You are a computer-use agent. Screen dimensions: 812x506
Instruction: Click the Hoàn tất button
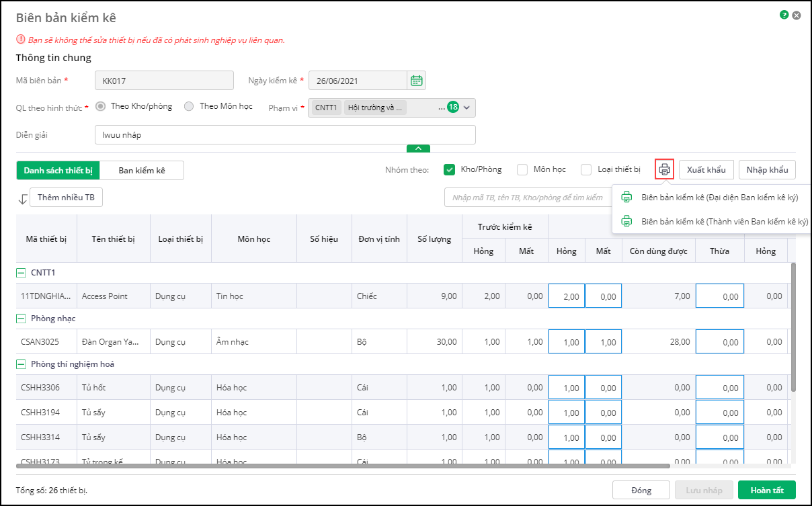pos(766,490)
